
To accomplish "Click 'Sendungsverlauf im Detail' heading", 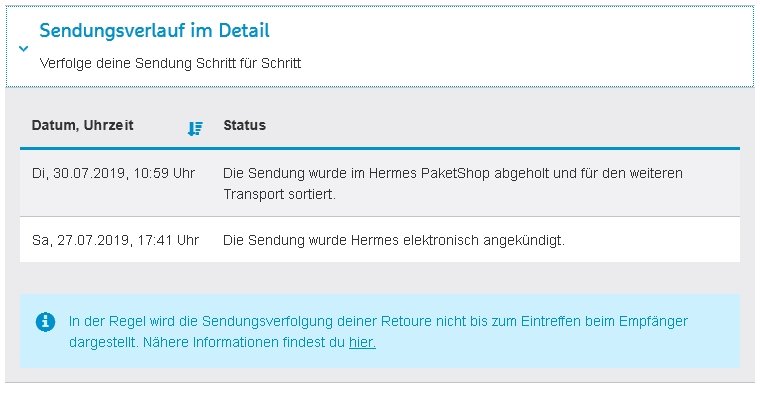I will click(154, 31).
